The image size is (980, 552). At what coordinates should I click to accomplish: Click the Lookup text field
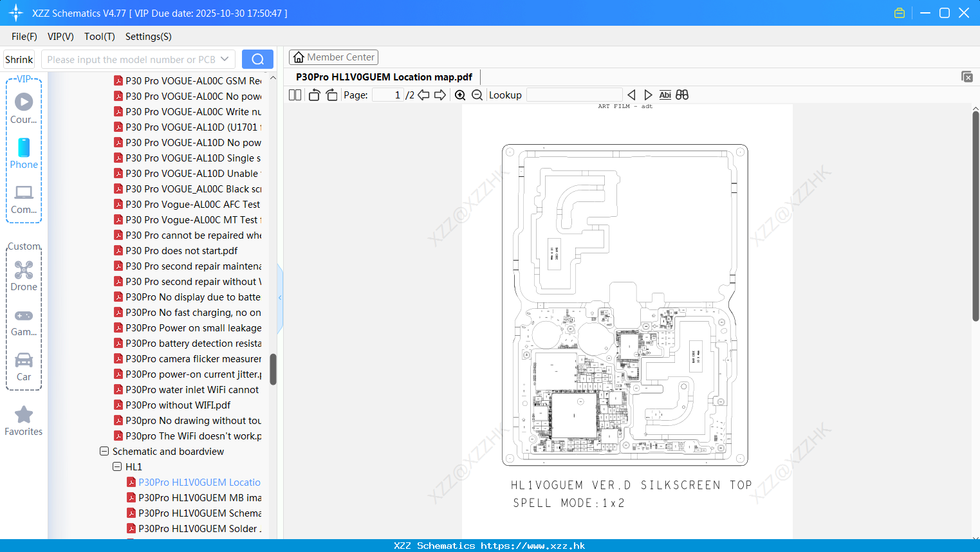coord(574,95)
